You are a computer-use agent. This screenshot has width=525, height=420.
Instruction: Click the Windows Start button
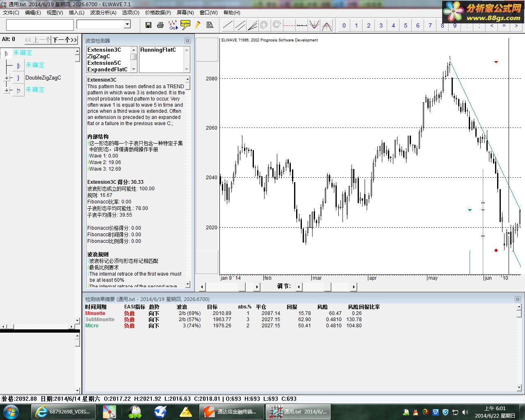click(10, 412)
